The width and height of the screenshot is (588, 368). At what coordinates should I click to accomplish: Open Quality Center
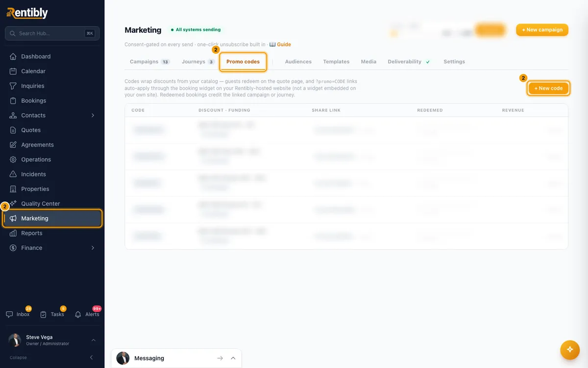(x=52, y=204)
